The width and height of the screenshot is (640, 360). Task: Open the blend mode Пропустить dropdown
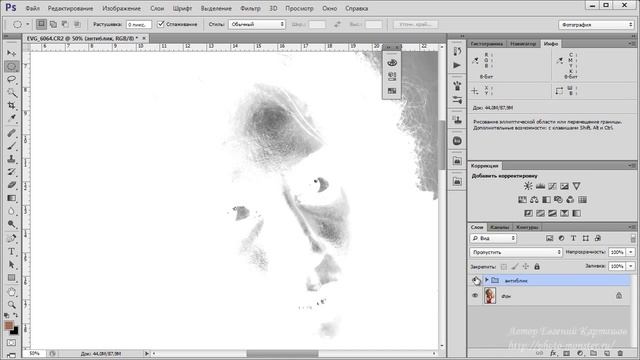[516, 252]
